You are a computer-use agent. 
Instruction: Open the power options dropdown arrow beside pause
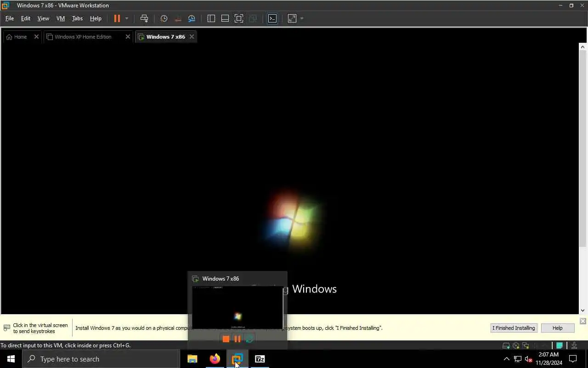coord(127,18)
